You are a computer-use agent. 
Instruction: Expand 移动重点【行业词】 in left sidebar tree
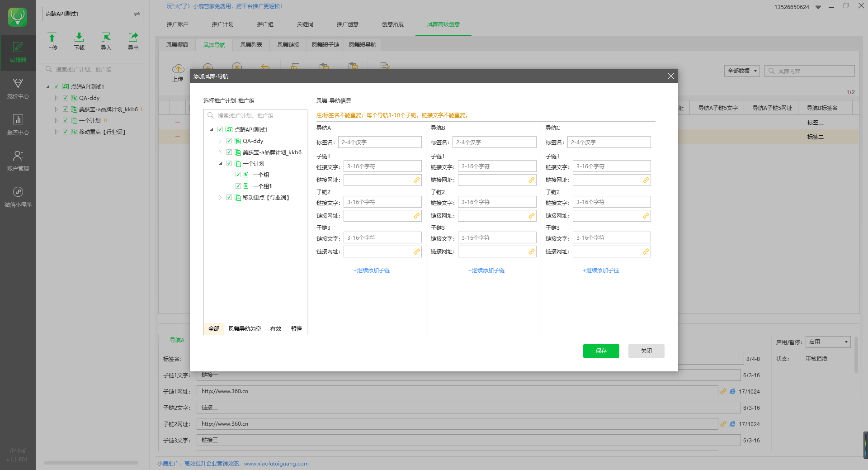57,132
